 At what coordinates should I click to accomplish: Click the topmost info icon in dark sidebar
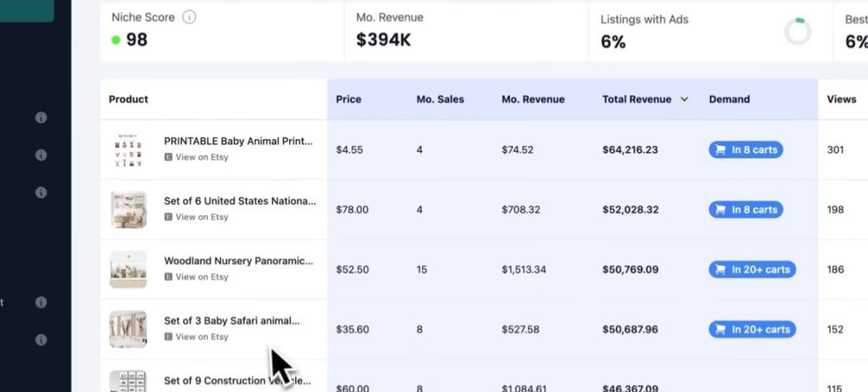tap(41, 118)
